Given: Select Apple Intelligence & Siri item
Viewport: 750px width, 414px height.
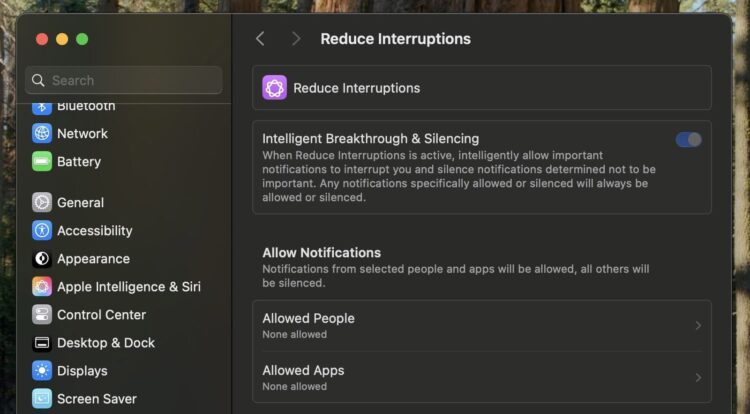Looking at the screenshot, I should 129,286.
